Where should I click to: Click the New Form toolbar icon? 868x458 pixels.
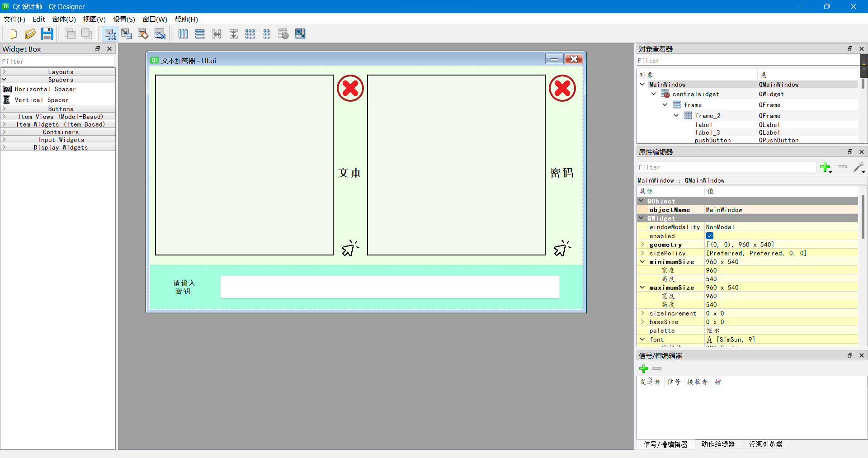(13, 34)
